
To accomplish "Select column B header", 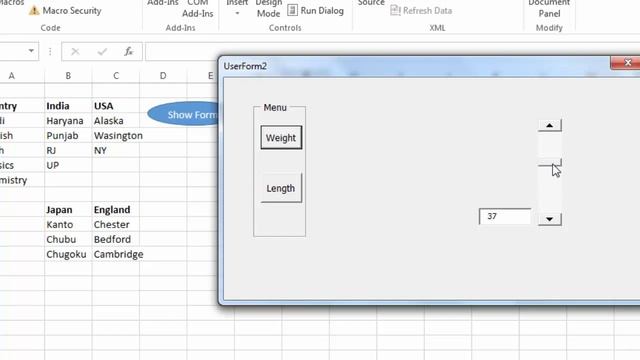I will 68,76.
